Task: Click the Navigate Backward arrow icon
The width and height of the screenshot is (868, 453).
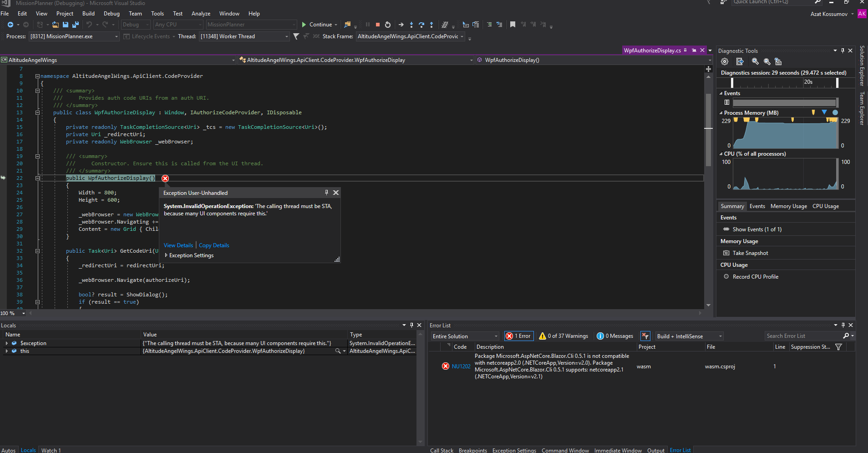Action: [x=10, y=25]
